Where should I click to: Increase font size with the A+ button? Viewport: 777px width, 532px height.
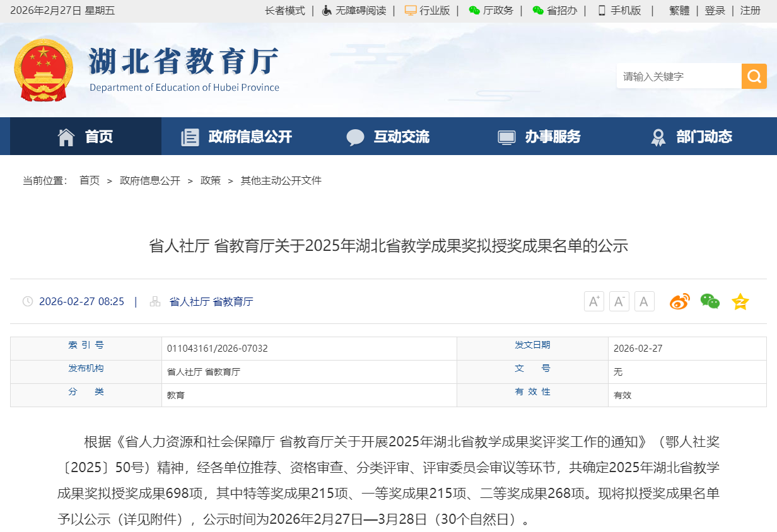593,301
